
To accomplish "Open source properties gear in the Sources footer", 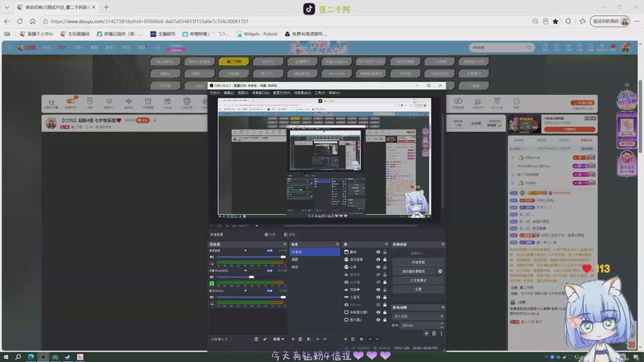I will pyautogui.click(x=361, y=339).
